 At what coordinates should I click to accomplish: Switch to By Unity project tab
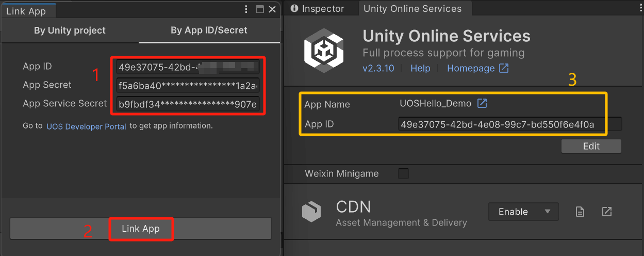point(70,30)
